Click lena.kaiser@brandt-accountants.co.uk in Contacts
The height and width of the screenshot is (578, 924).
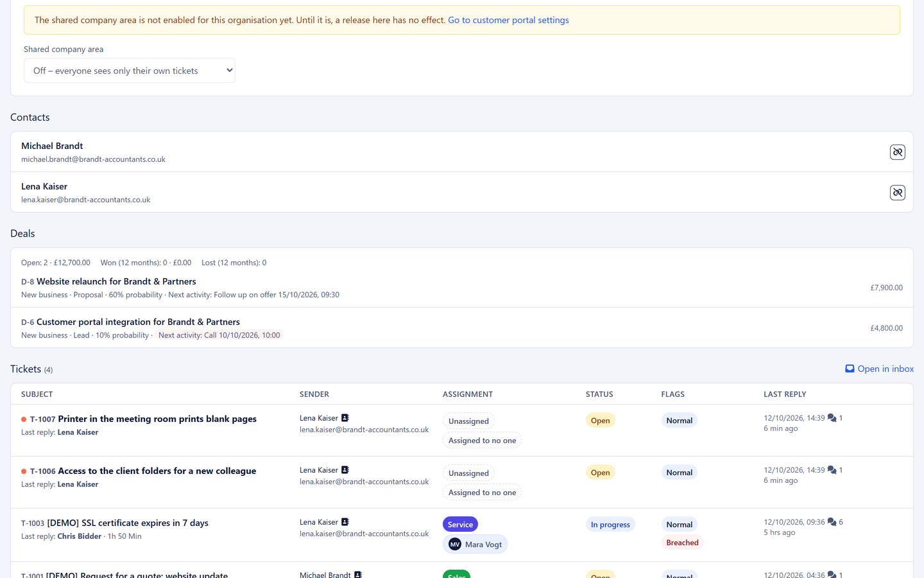(85, 200)
